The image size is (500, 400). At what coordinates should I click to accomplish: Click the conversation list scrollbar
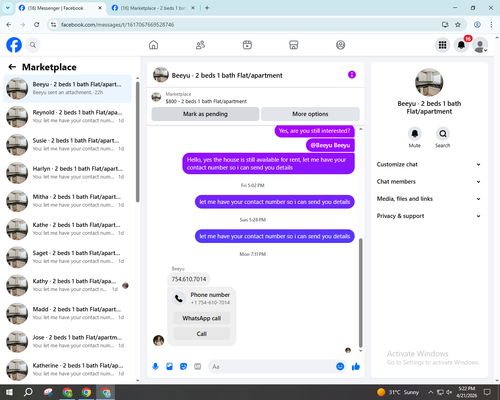click(137, 142)
